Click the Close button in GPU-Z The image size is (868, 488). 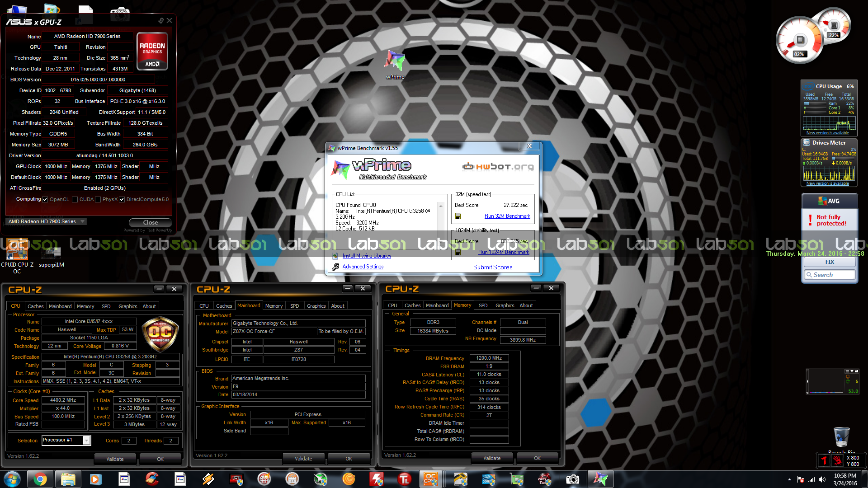click(151, 222)
